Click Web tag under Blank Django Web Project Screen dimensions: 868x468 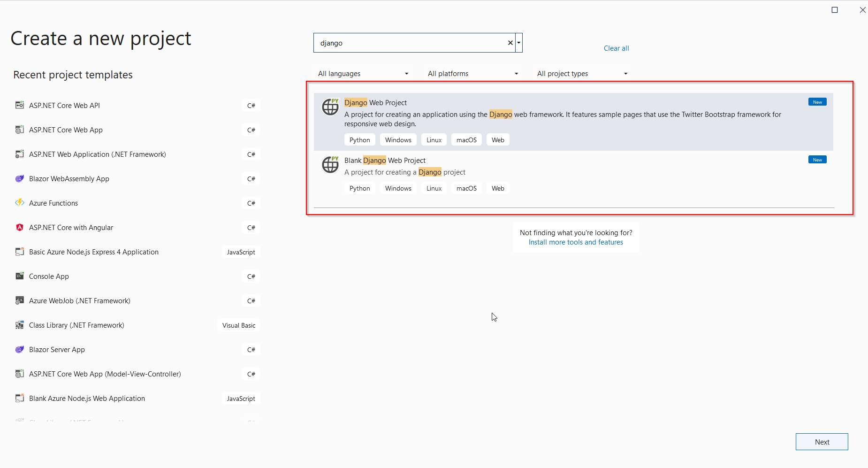click(498, 188)
